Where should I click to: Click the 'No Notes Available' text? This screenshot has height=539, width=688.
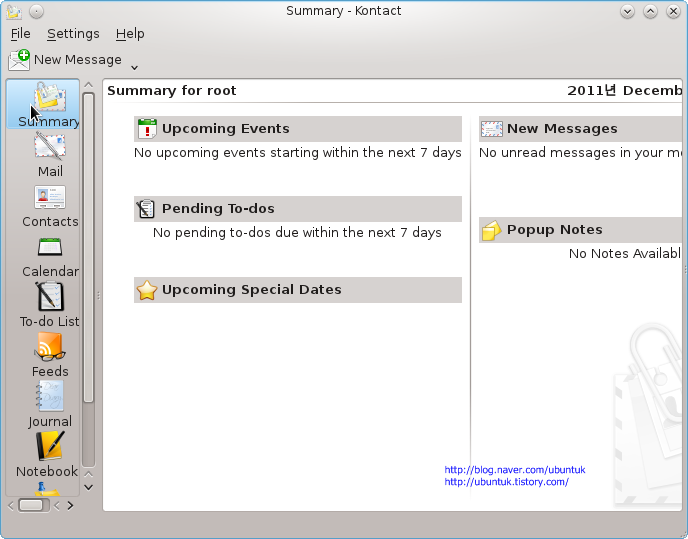[625, 253]
